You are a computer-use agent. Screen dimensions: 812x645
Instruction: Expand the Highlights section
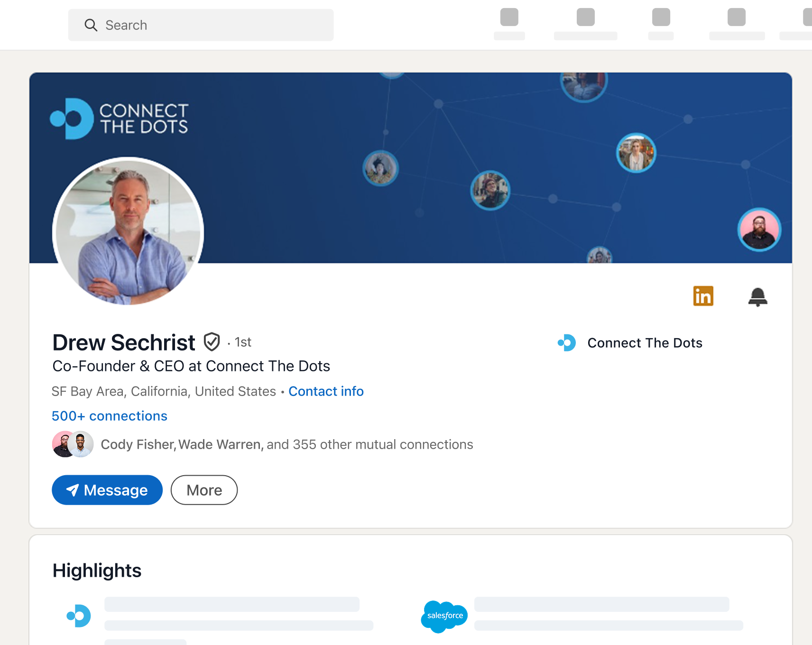click(x=97, y=570)
